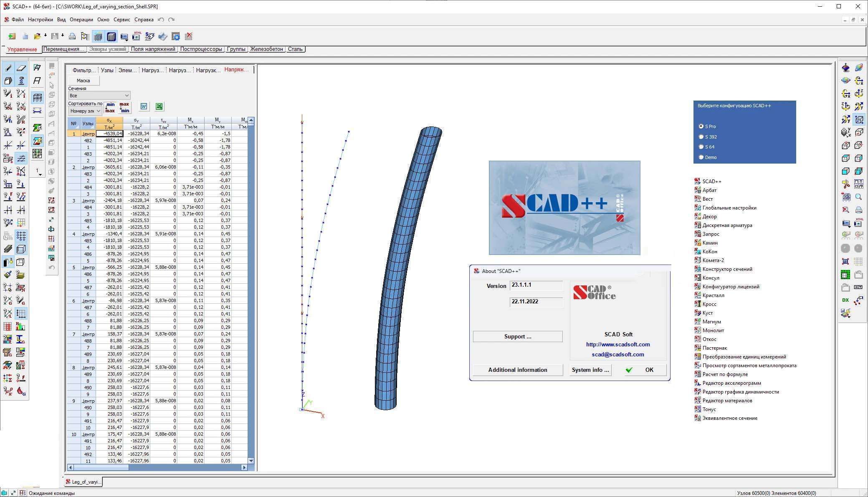The image size is (868, 497).
Task: Expand the arrow next to the save icon
Action: coord(62,36)
